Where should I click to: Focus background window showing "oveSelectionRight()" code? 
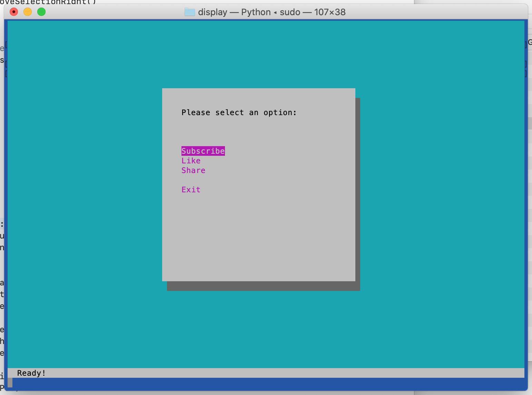click(x=48, y=2)
